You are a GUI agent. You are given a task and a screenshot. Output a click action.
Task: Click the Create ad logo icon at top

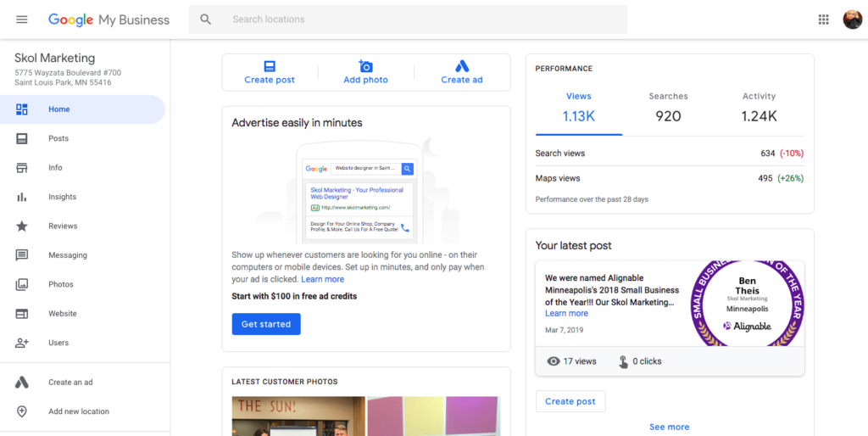462,66
